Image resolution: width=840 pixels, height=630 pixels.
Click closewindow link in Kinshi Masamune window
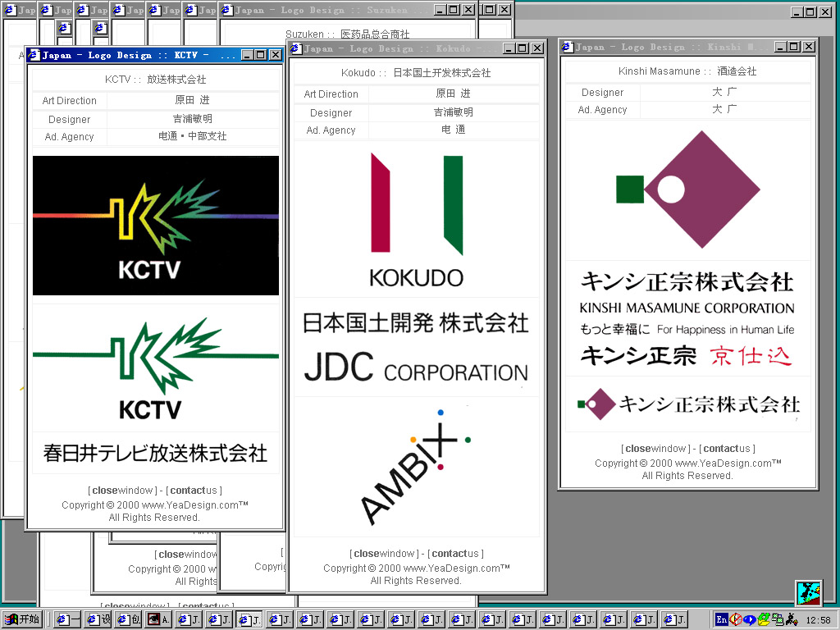(655, 449)
